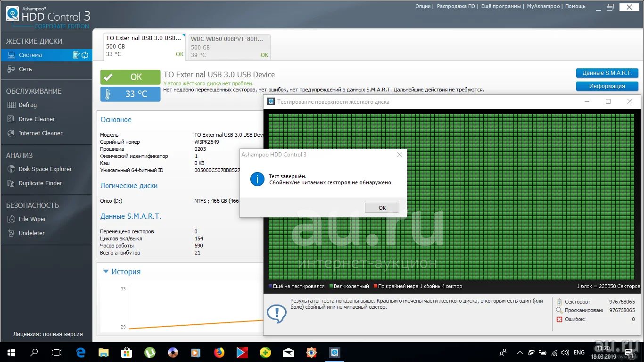Click the blue 'Ещё не тестировался' legend swatch
Viewport: 644px width, 362px height.
coord(270,286)
